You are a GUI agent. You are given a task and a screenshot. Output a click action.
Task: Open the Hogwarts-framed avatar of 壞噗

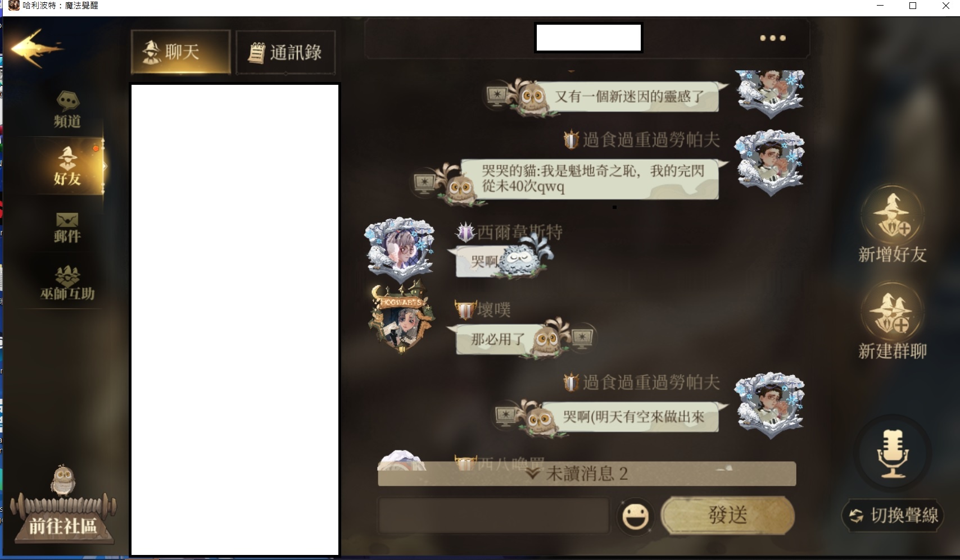(402, 318)
